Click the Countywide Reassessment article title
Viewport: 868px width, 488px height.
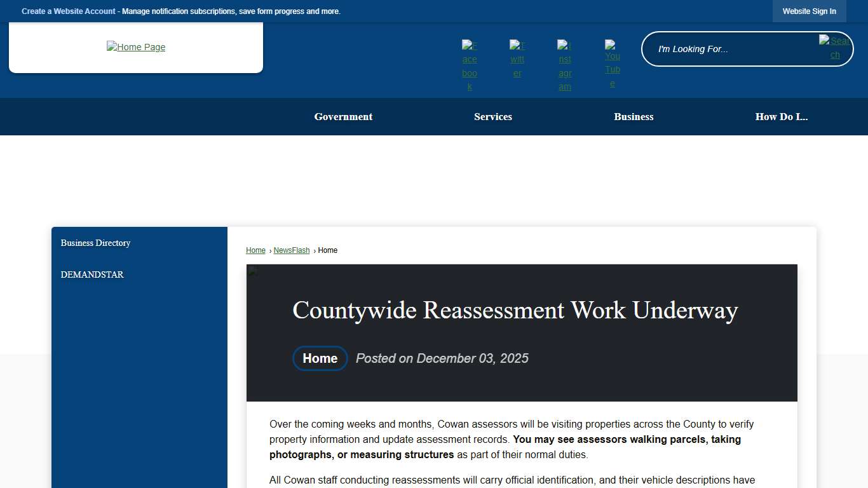515,311
